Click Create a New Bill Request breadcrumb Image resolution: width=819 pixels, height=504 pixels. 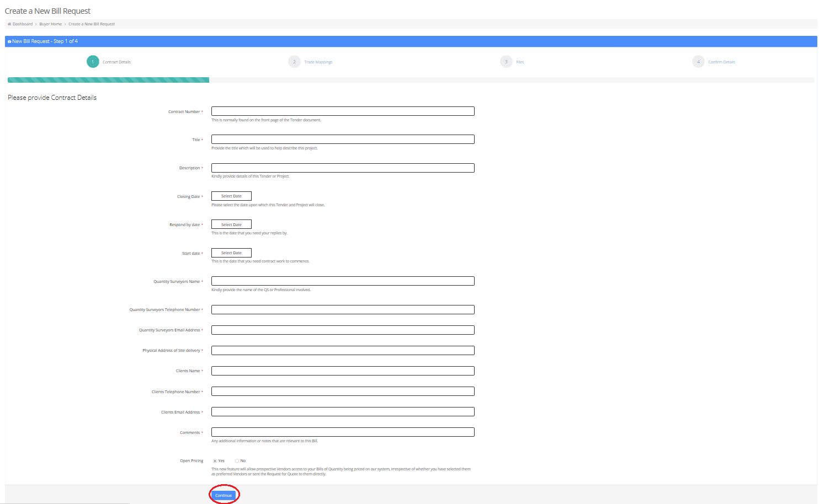click(92, 24)
